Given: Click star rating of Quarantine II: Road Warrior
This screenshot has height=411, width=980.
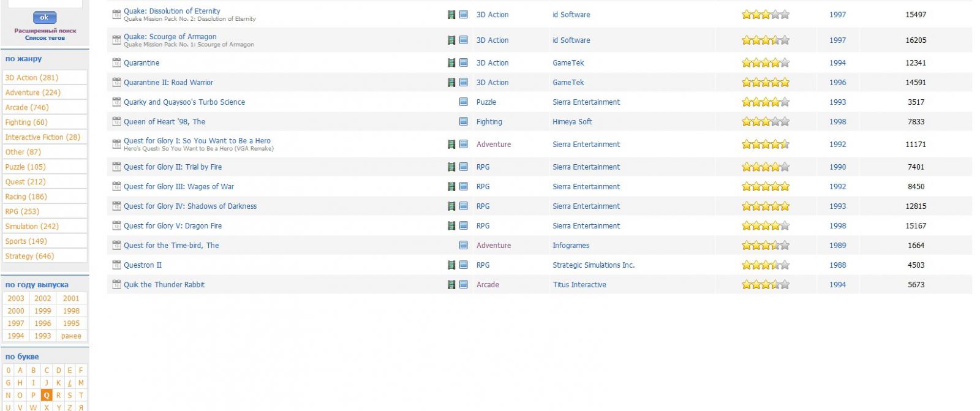Looking at the screenshot, I should click(765, 83).
